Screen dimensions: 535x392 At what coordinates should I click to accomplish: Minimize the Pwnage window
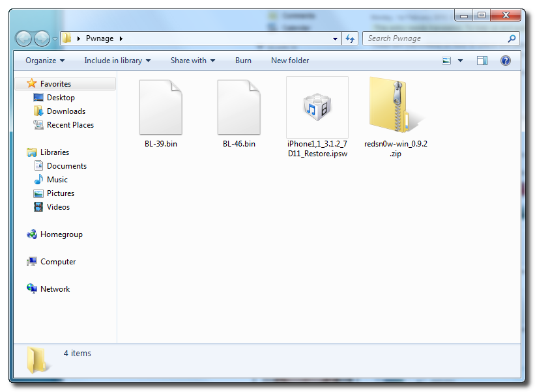coord(464,16)
